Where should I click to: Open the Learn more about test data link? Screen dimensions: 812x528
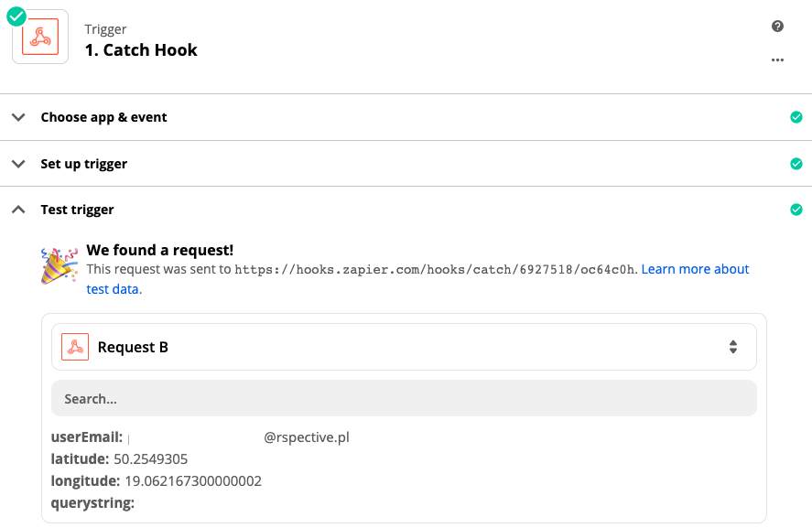point(695,268)
